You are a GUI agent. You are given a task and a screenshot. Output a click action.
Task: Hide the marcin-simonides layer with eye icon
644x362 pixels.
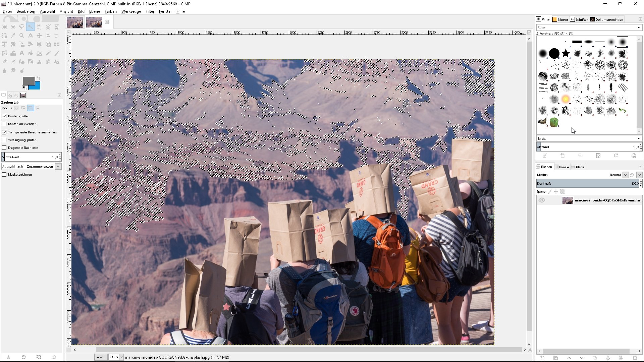(542, 200)
